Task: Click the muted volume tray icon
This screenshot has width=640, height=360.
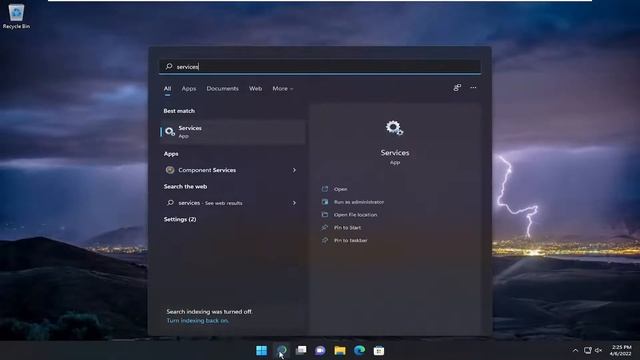Action: click(x=598, y=351)
